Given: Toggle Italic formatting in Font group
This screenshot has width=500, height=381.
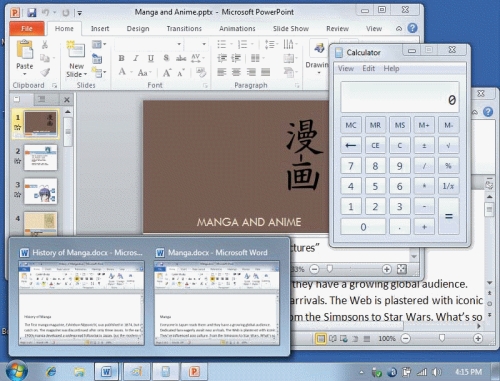Looking at the screenshot, I should click(x=136, y=58).
